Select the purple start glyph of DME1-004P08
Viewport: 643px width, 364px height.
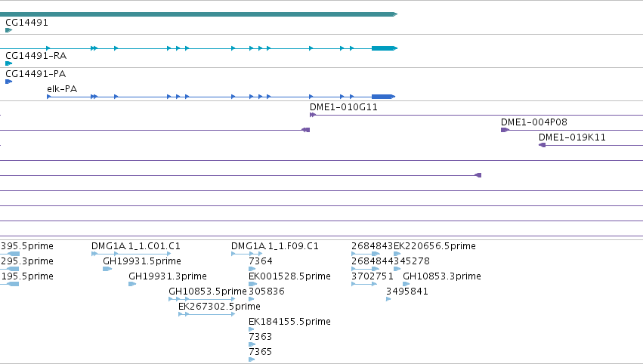coord(505,130)
